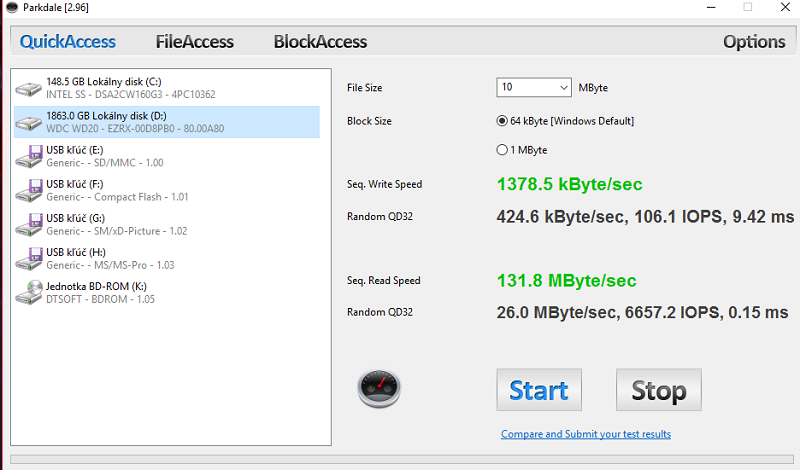800x470 pixels.
Task: Select the 1 MByte block size
Action: (502, 150)
